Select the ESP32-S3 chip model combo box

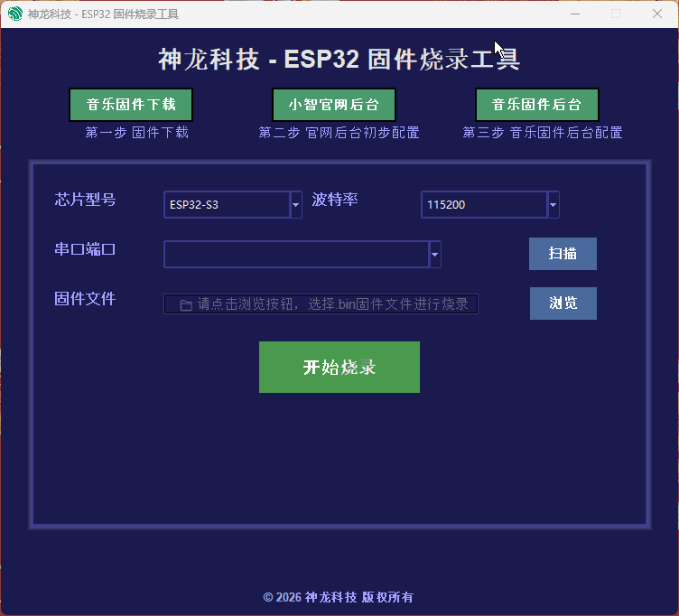233,204
